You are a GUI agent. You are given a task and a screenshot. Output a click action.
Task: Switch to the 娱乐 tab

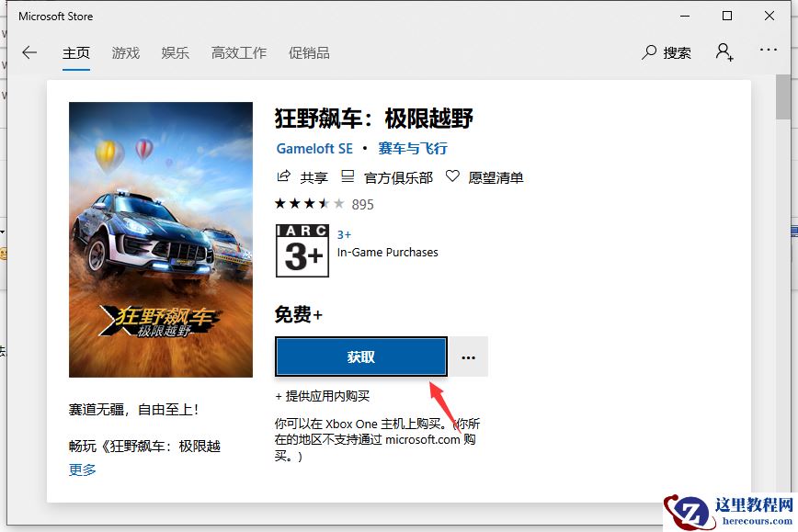[x=175, y=52]
